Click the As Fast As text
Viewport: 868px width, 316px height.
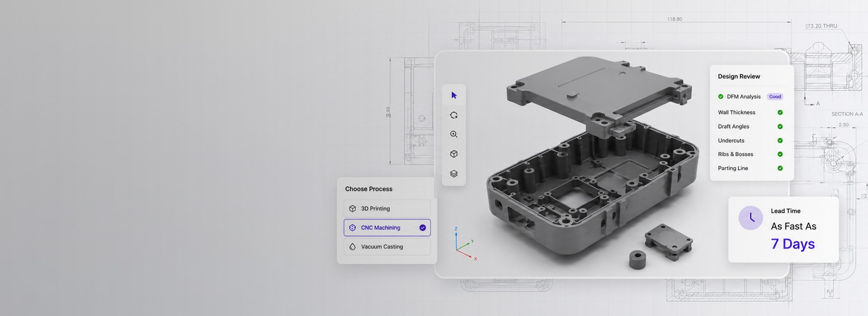[x=793, y=226]
